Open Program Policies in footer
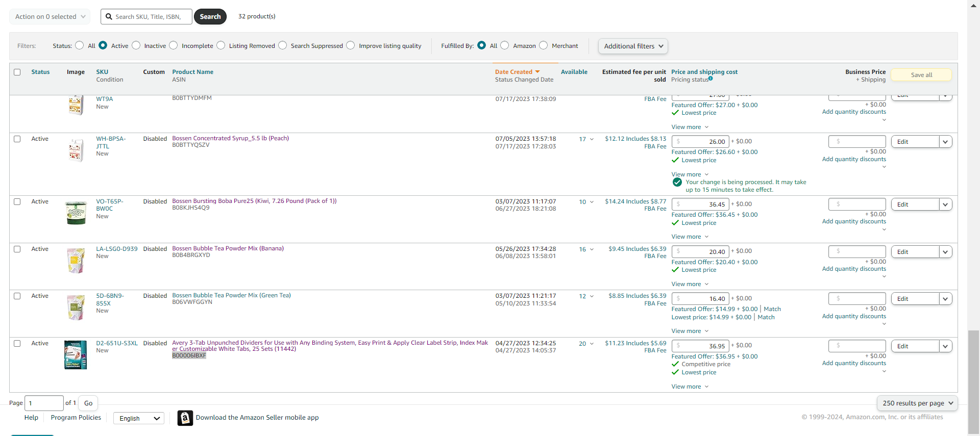Image resolution: width=980 pixels, height=436 pixels. coord(76,418)
